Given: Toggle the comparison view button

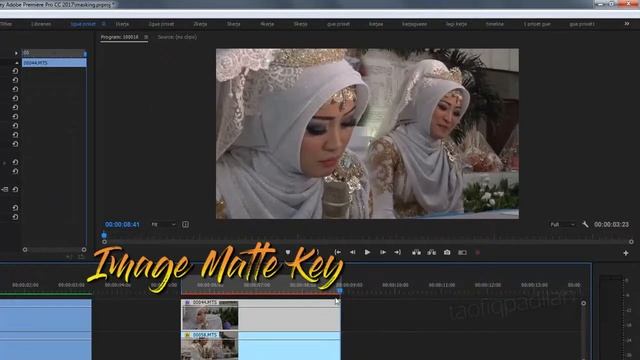Looking at the screenshot, I should coord(462,252).
